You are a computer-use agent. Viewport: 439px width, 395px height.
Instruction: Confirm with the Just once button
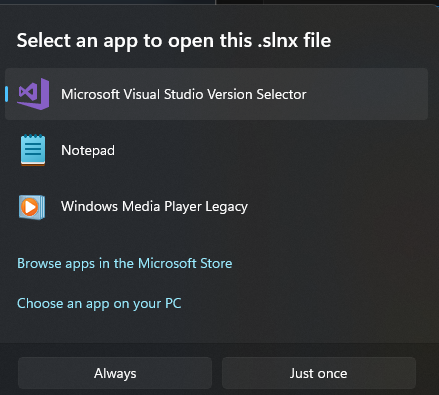click(319, 373)
